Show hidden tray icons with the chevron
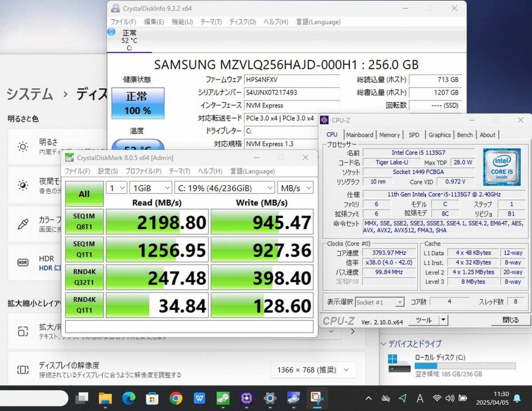Screen dimensions: 532x411 [x=368, y=398]
